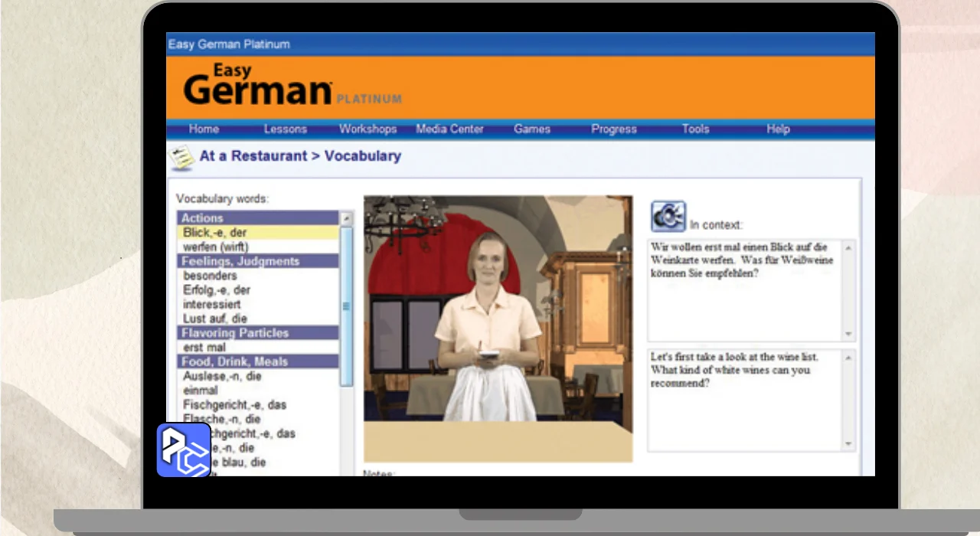
Task: Open the Tools menu
Action: pyautogui.click(x=696, y=129)
